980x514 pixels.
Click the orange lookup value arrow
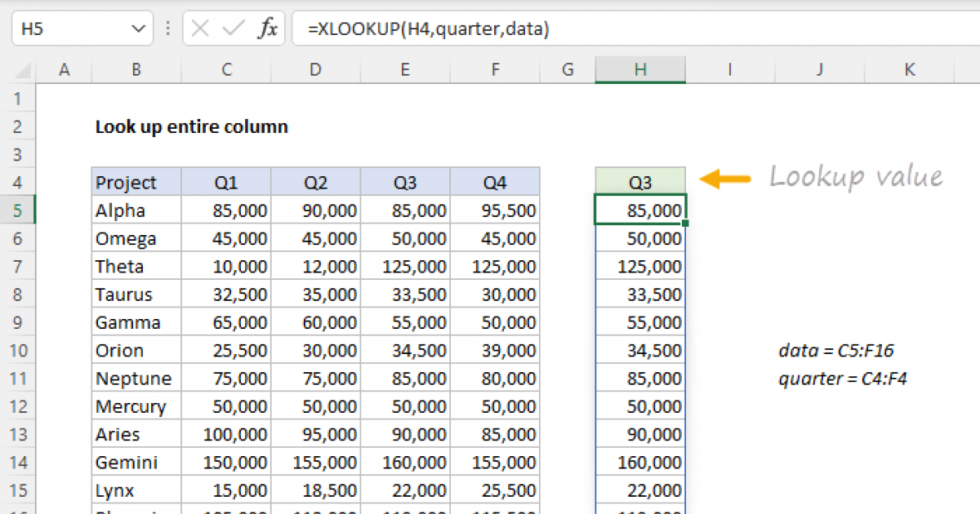point(727,178)
